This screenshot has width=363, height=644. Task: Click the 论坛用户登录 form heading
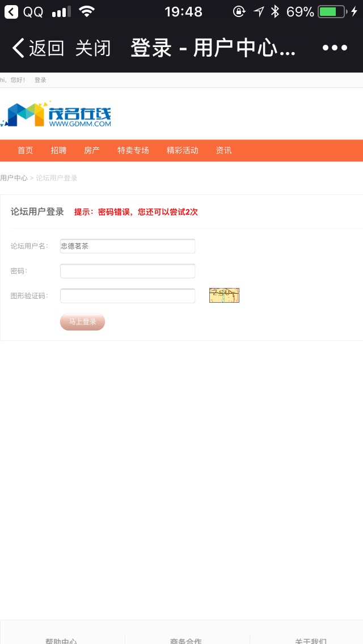[x=37, y=212]
